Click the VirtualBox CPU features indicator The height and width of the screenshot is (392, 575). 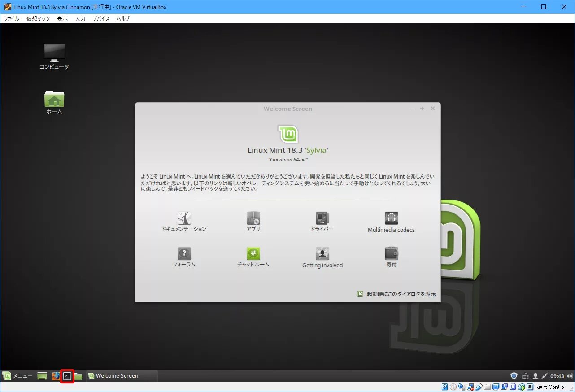coord(513,387)
